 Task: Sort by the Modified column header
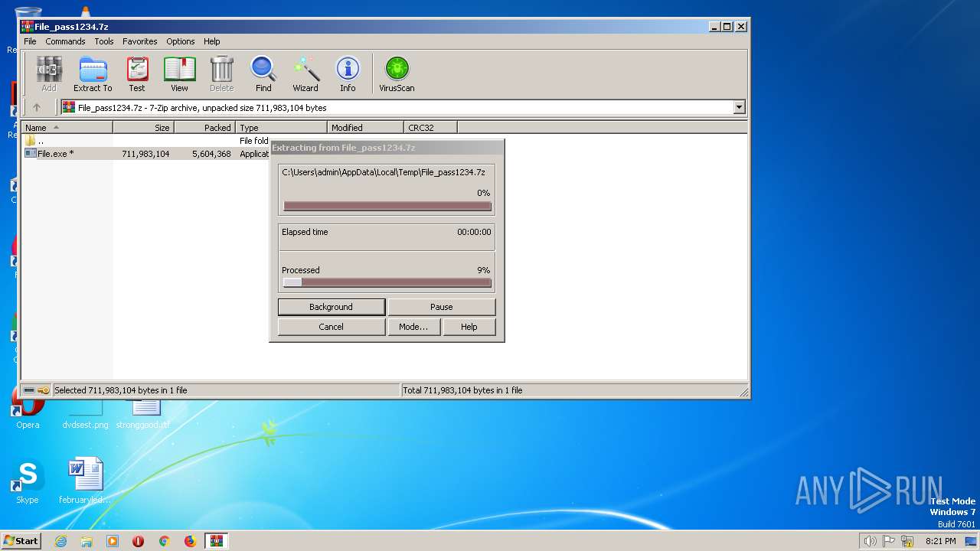click(x=365, y=128)
